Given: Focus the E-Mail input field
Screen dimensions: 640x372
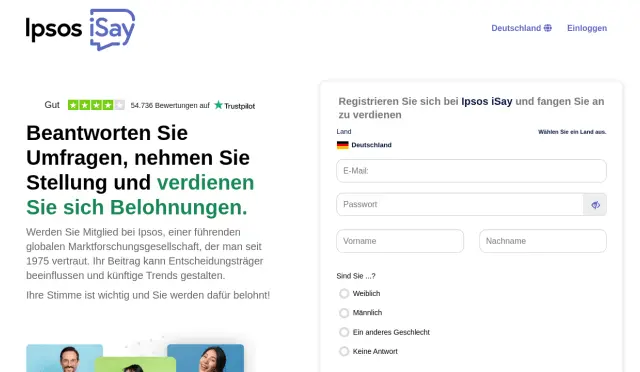Looking at the screenshot, I should tap(471, 171).
